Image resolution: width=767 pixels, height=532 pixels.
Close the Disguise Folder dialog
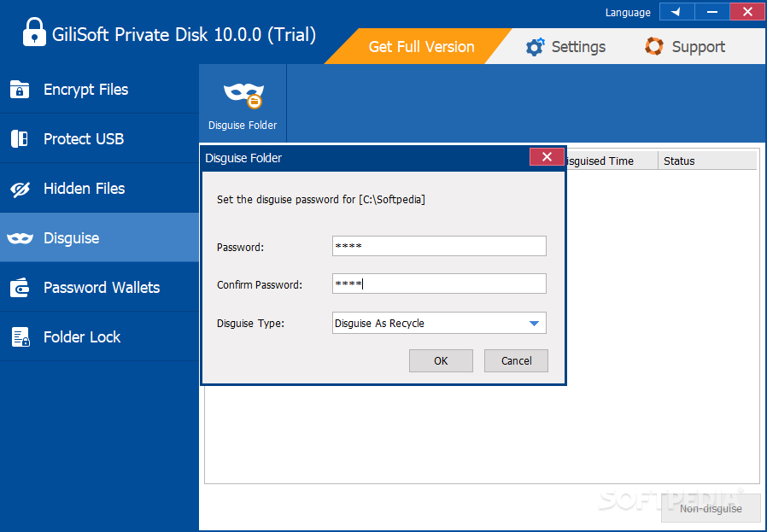coord(547,157)
